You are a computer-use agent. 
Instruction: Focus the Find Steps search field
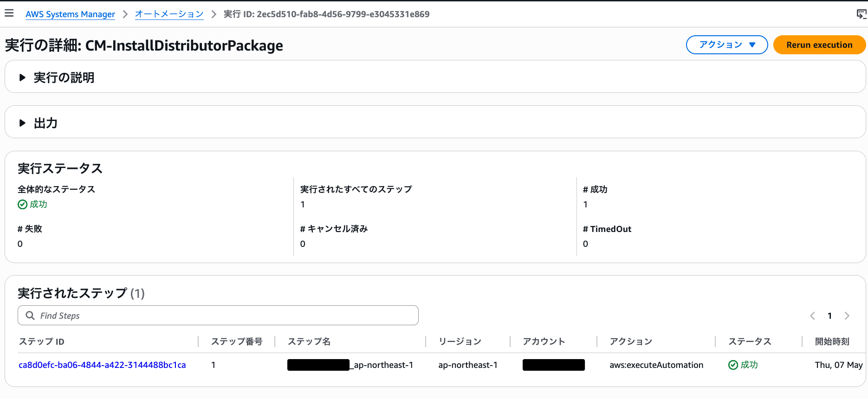(218, 315)
